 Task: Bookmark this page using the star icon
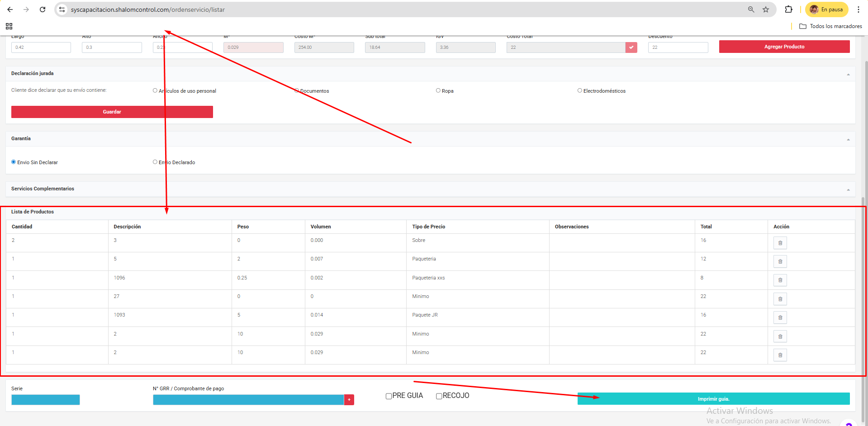tap(766, 9)
